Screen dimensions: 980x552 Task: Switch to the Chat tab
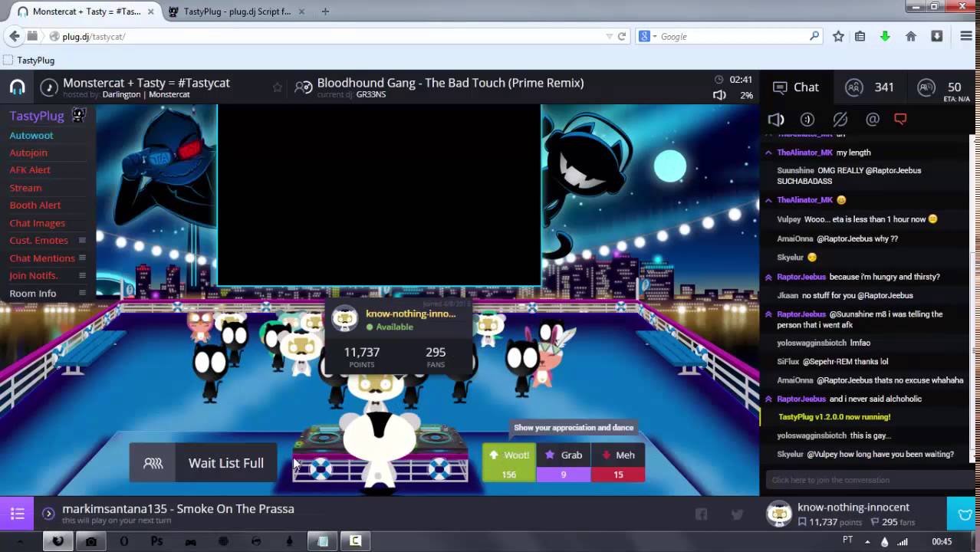pos(796,87)
